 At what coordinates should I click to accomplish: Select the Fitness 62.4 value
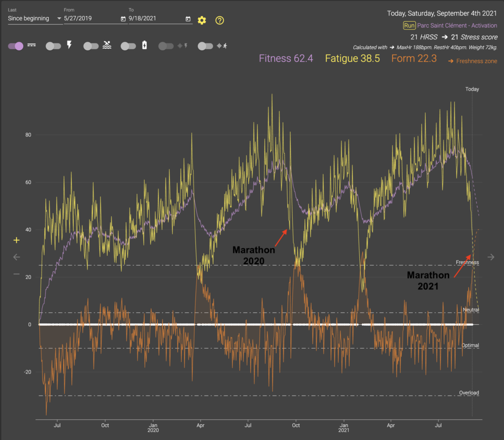click(286, 59)
